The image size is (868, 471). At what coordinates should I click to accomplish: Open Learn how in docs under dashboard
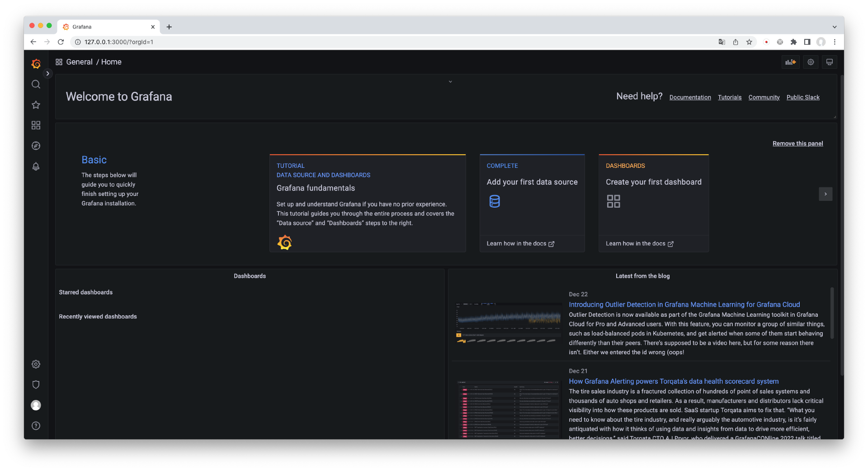[640, 243]
